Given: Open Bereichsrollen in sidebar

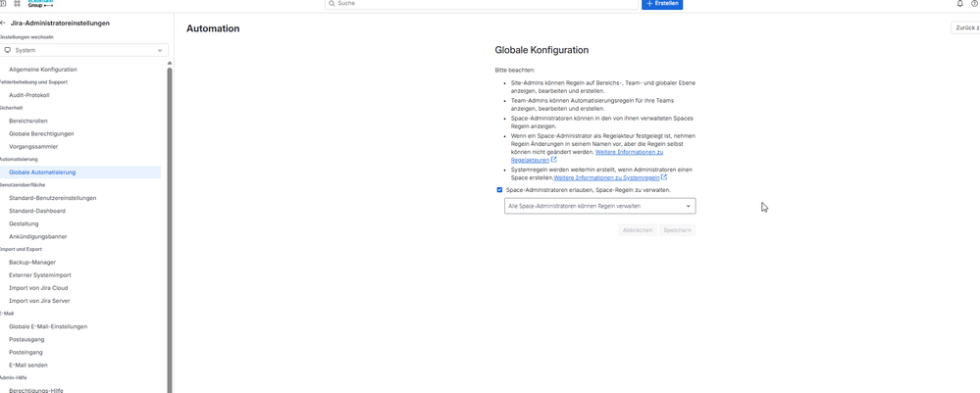Looking at the screenshot, I should click(x=28, y=121).
